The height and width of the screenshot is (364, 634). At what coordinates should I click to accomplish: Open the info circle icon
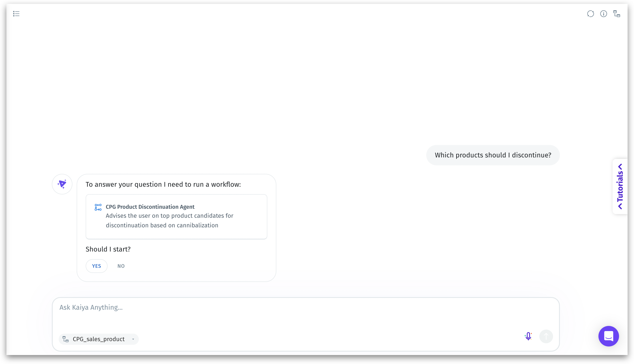coord(603,14)
